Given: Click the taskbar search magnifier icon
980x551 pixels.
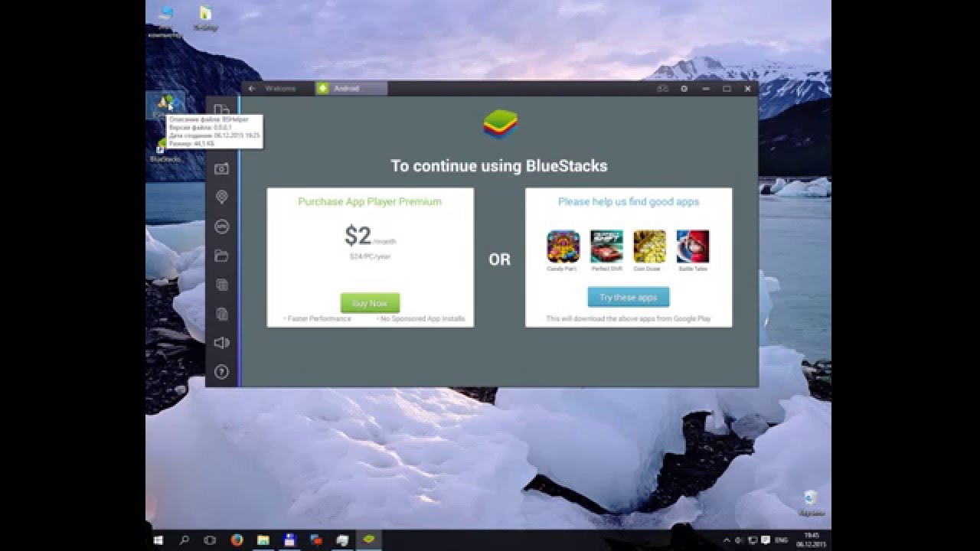Looking at the screenshot, I should (x=185, y=540).
